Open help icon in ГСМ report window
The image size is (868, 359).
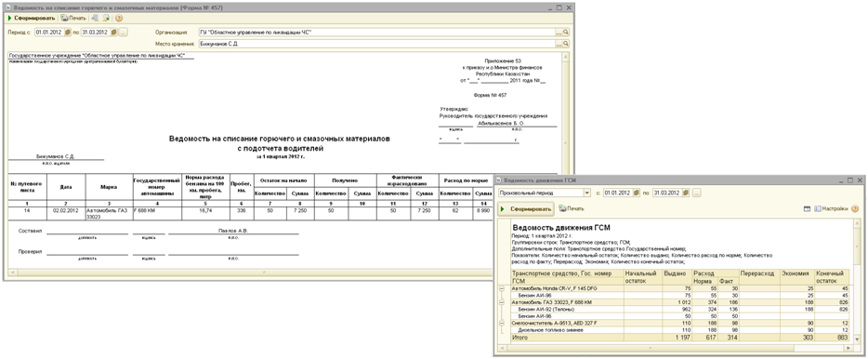[x=855, y=209]
